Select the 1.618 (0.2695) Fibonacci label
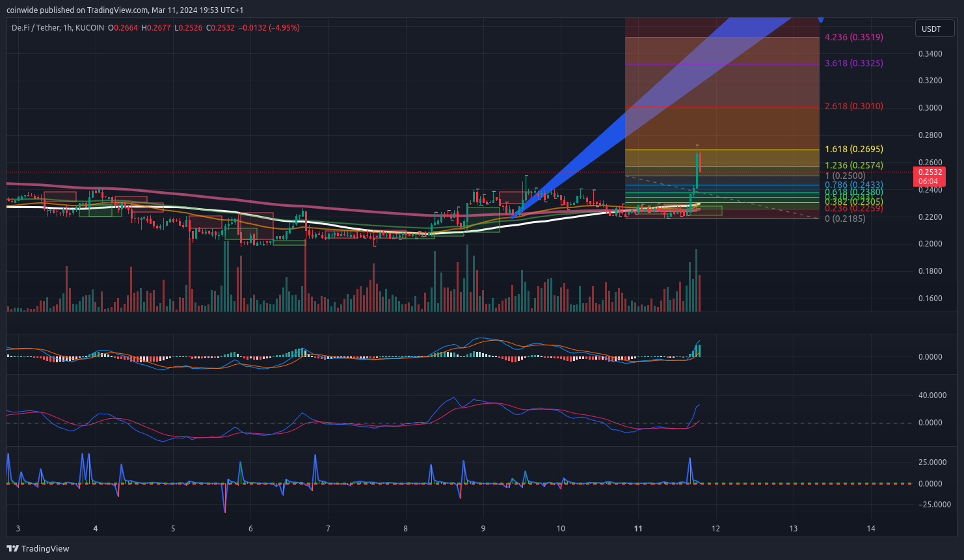Image resolution: width=964 pixels, height=560 pixels. point(854,149)
